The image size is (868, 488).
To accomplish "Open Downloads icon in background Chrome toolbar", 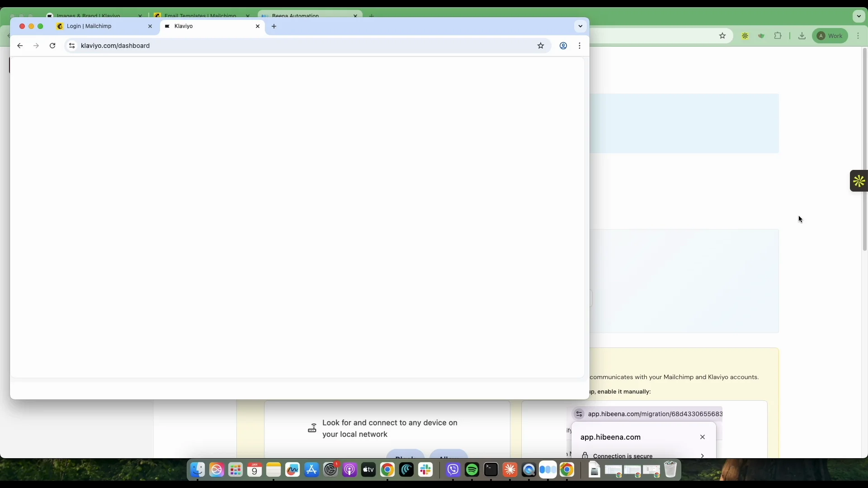I will tap(802, 36).
